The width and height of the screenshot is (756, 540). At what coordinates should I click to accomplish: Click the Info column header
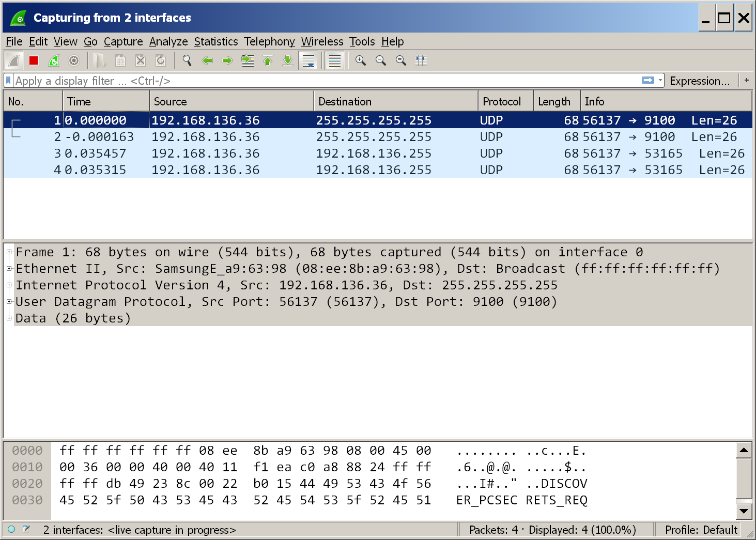coord(666,101)
